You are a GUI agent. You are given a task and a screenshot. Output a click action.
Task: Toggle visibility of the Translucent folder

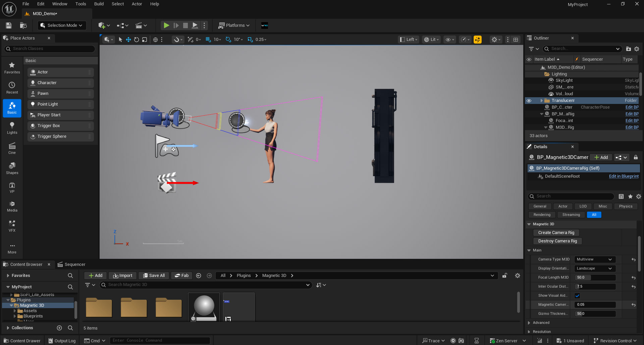point(529,100)
